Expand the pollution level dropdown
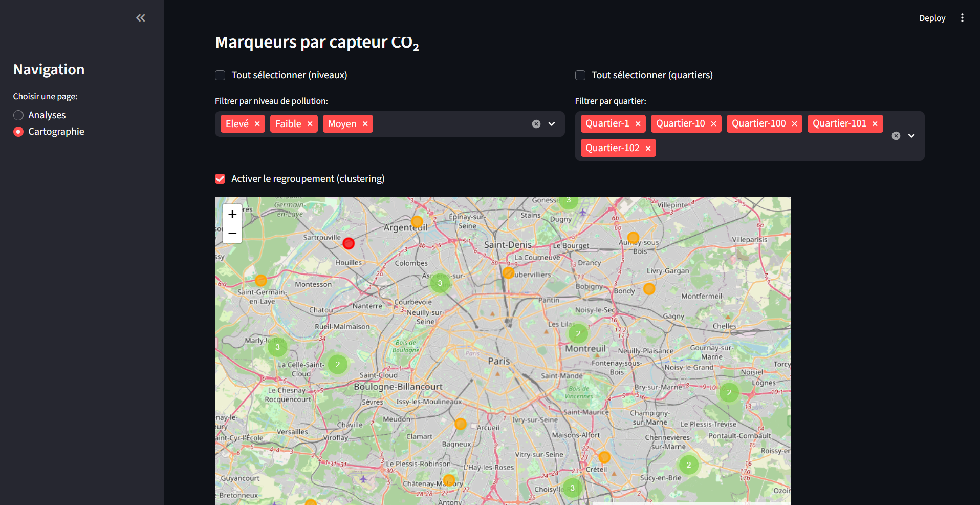The image size is (980, 505). [x=552, y=124]
